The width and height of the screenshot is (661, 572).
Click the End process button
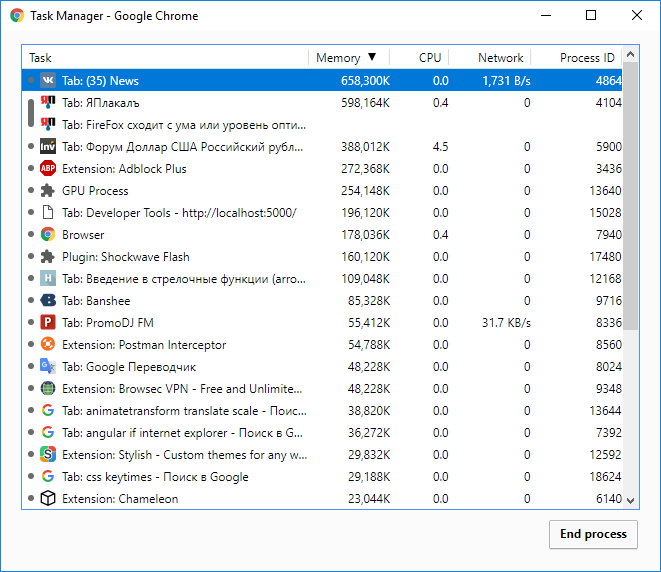(593, 534)
